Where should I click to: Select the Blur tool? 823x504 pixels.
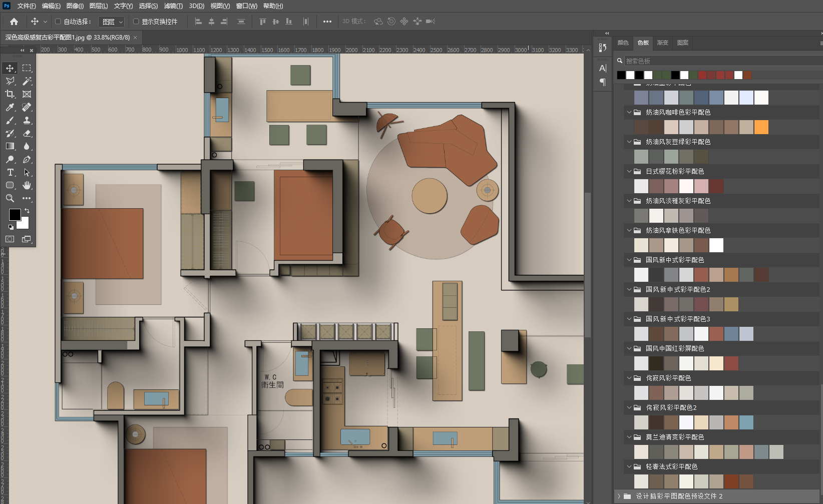tap(27, 146)
